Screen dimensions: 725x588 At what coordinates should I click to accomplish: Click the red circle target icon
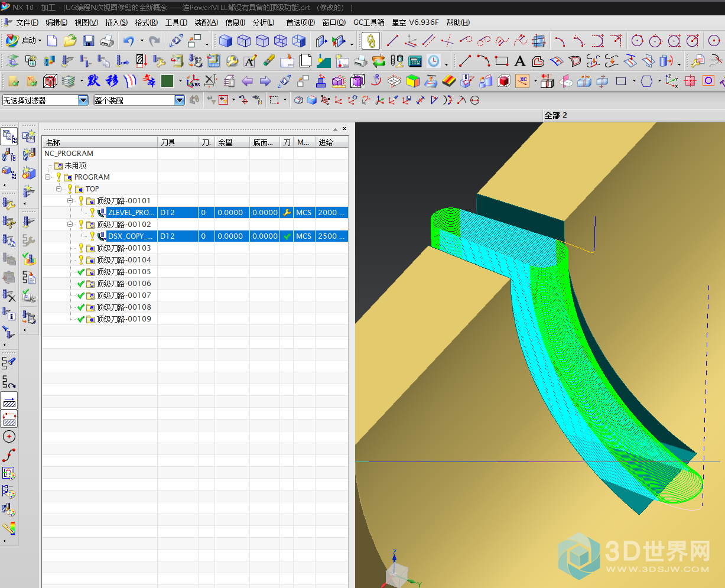(9, 437)
